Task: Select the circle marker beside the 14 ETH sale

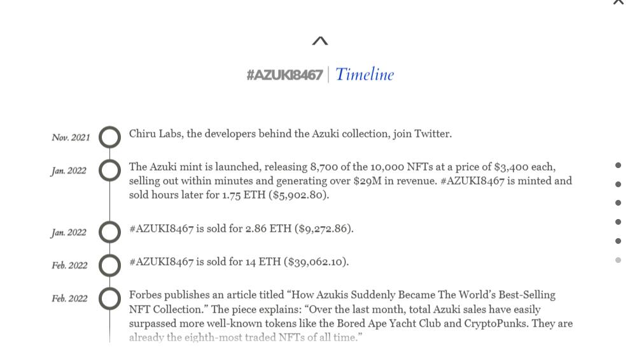Action: (x=109, y=265)
